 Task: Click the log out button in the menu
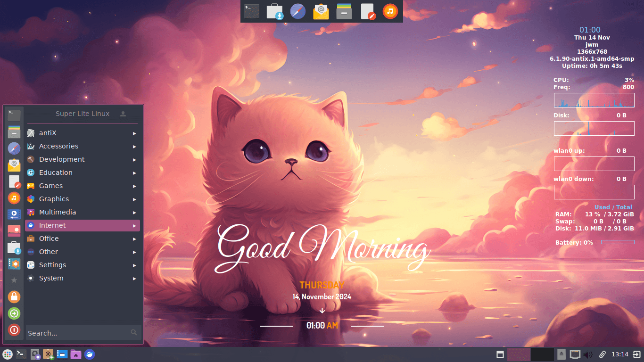14,313
